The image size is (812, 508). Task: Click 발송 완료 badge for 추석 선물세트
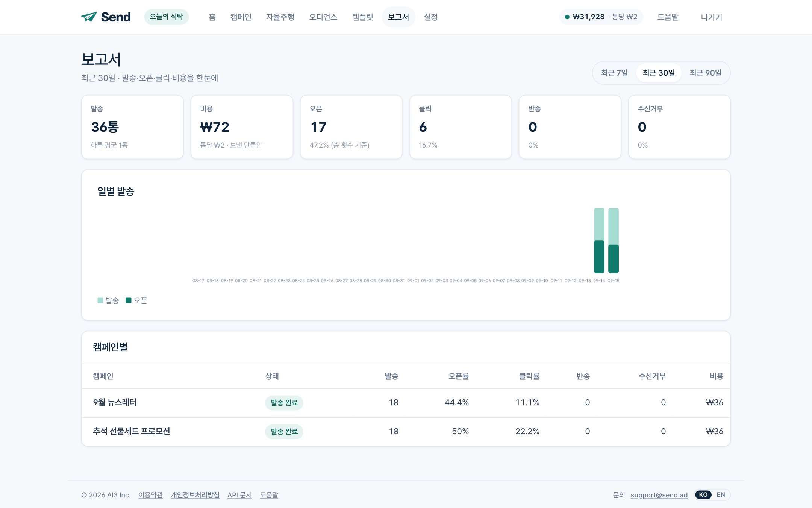tap(284, 432)
